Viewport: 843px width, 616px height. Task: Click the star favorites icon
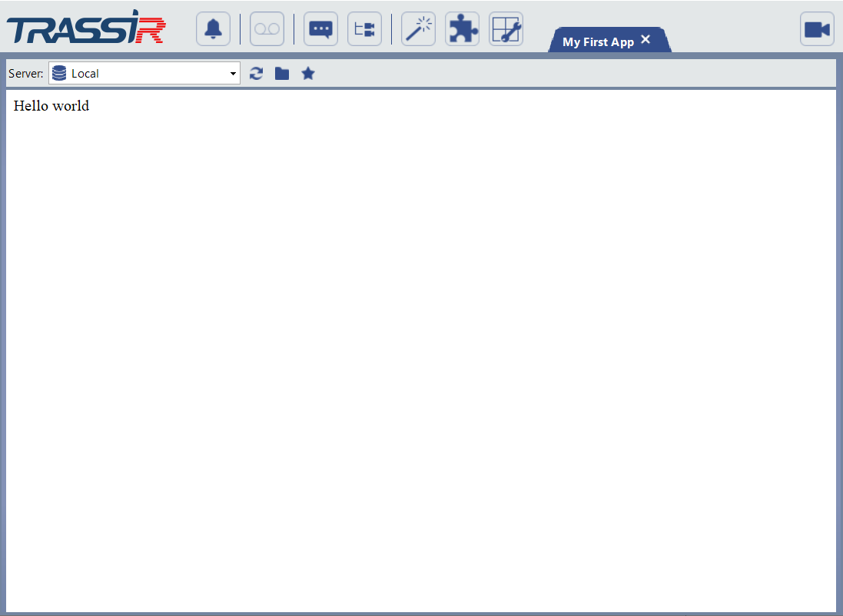308,73
